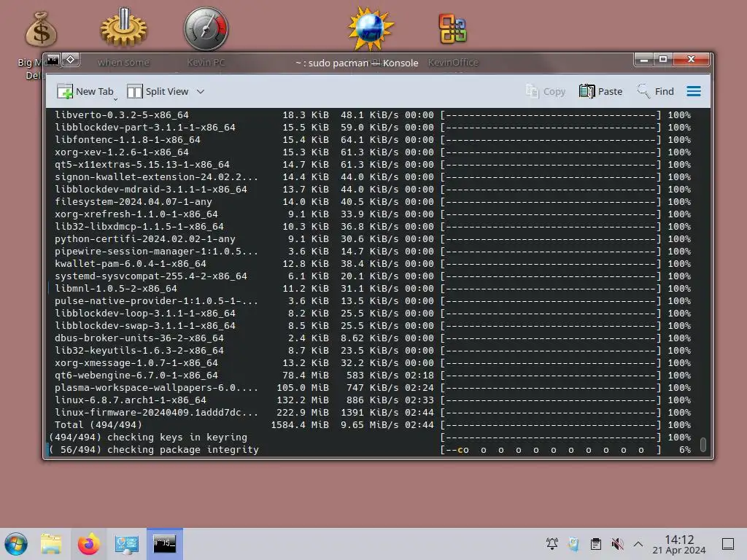Viewport: 747px width, 560px height.
Task: Open a New Tab in Konsole
Action: pos(85,91)
